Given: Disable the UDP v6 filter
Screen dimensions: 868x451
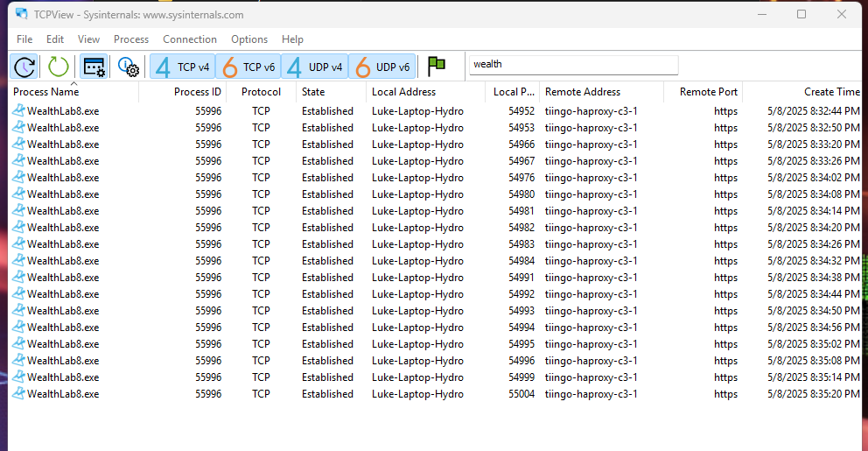Looking at the screenshot, I should click(x=381, y=67).
